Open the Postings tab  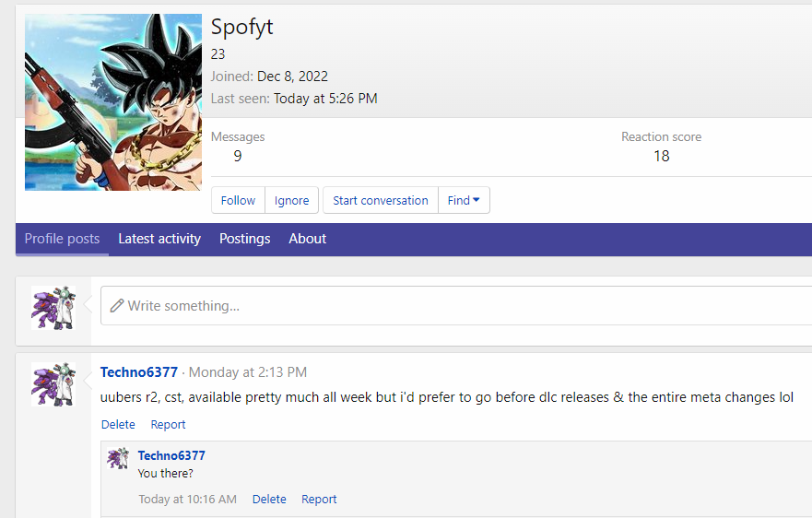click(x=244, y=239)
